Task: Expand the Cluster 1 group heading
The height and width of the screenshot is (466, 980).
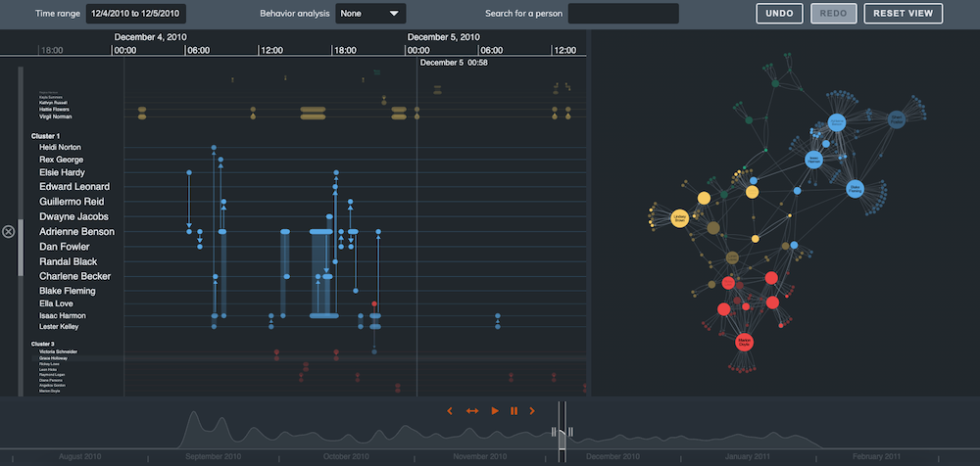Action: tap(46, 136)
